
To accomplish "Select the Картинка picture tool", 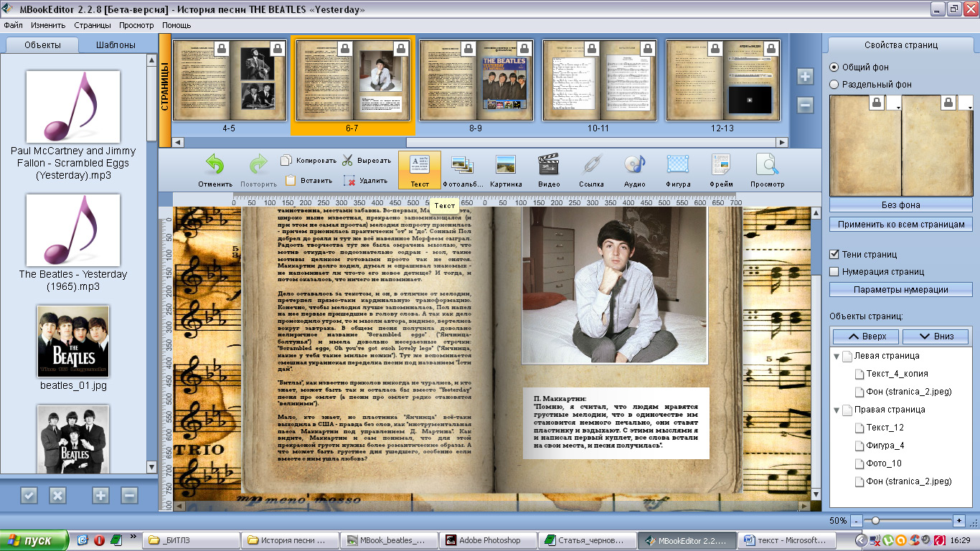I will (x=506, y=170).
